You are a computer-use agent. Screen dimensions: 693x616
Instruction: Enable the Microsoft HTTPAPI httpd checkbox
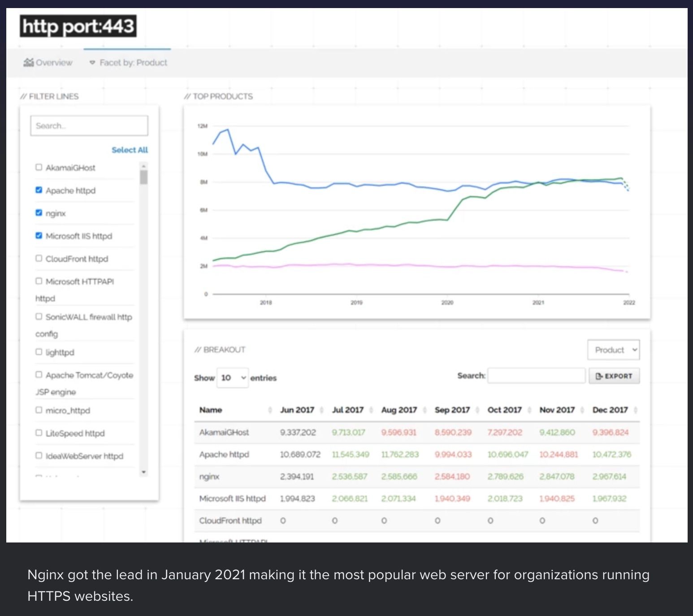pyautogui.click(x=39, y=281)
